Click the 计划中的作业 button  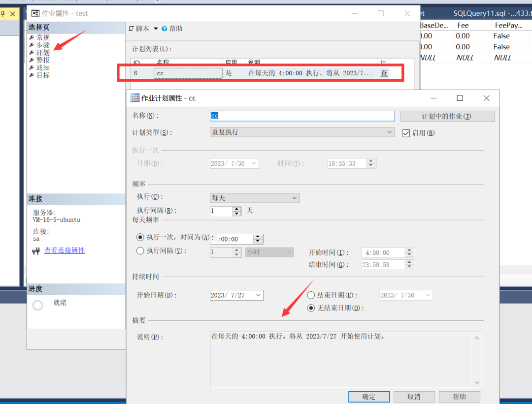[447, 116]
